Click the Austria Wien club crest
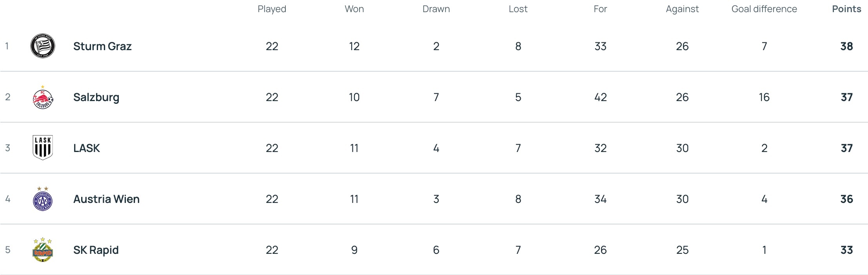868x275 pixels. (43, 199)
